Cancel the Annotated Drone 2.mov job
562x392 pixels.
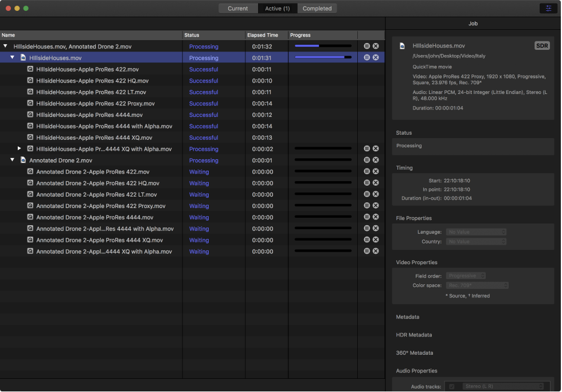click(x=376, y=160)
